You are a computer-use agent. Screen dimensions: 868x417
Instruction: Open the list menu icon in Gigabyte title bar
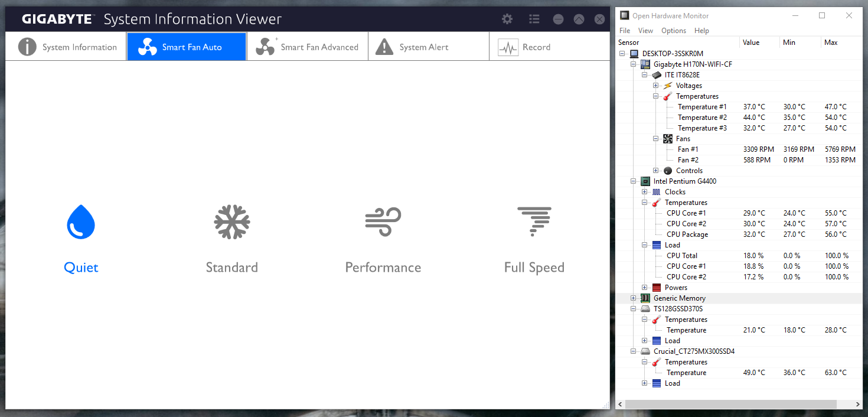(x=534, y=19)
